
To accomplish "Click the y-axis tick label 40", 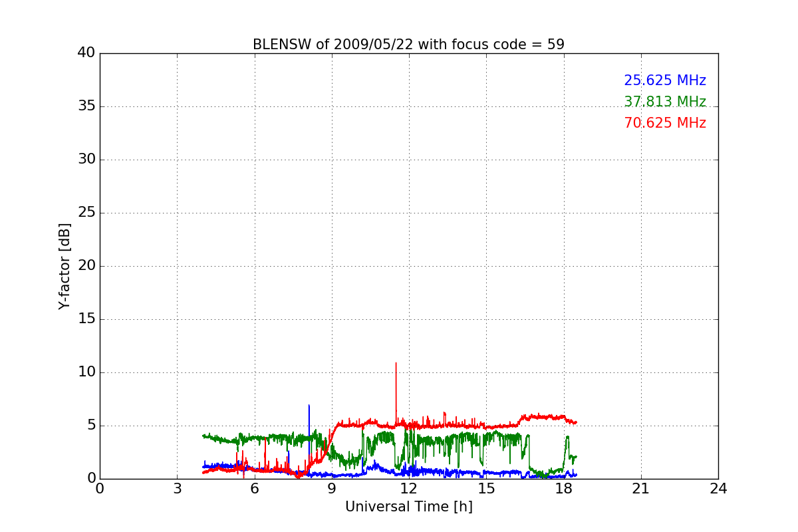I will click(86, 53).
